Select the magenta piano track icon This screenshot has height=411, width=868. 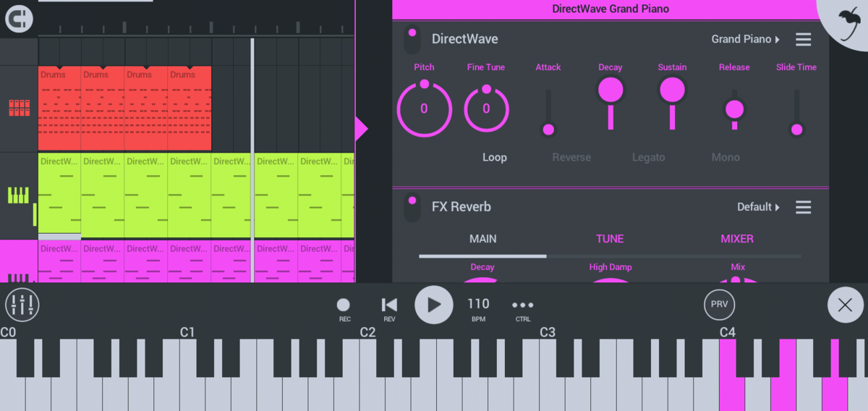pos(19,277)
